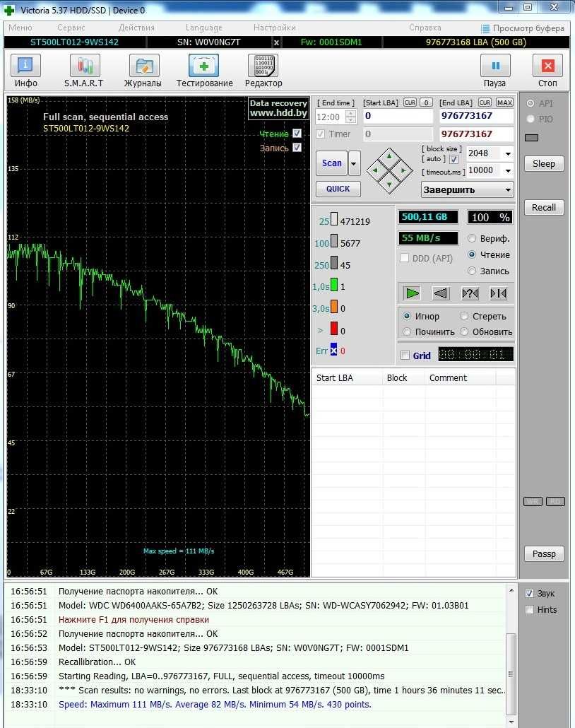
Task: Click the red slow block indicator
Action: [x=333, y=329]
